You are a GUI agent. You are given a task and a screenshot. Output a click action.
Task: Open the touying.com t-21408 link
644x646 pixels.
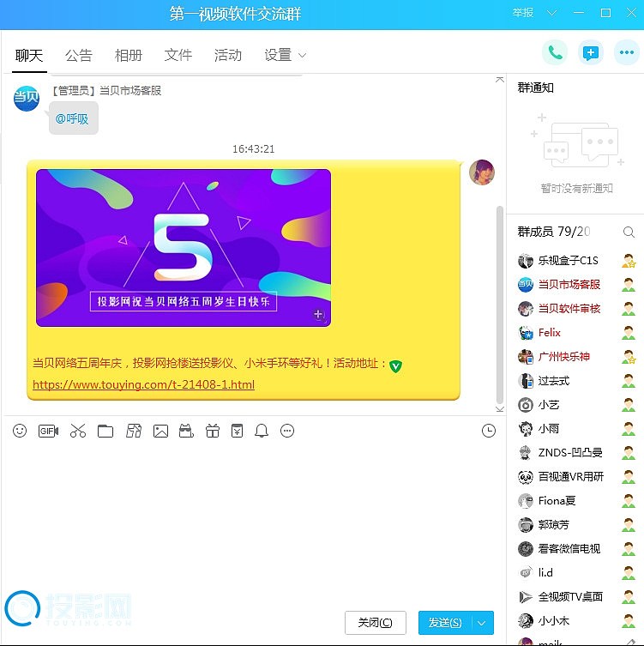(144, 385)
